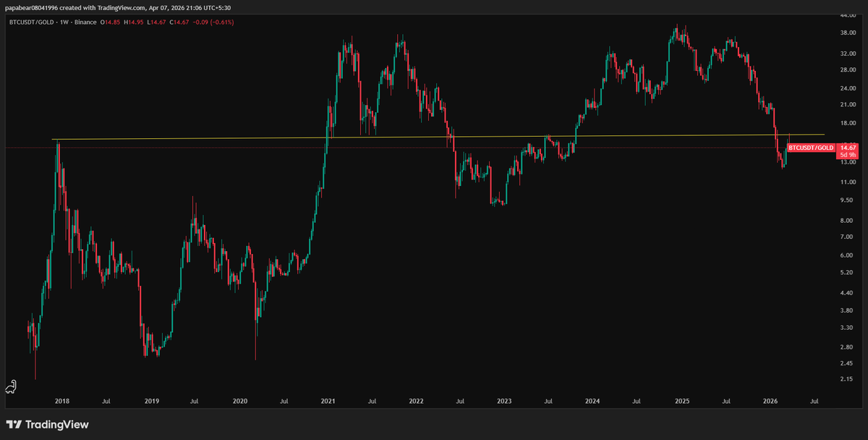
Task: Click the 2019 time axis label
Action: coord(150,400)
